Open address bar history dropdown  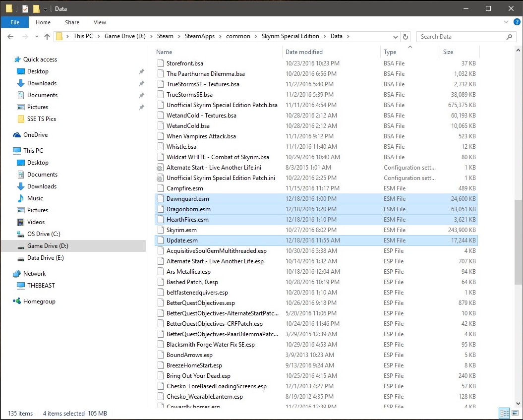pos(395,37)
